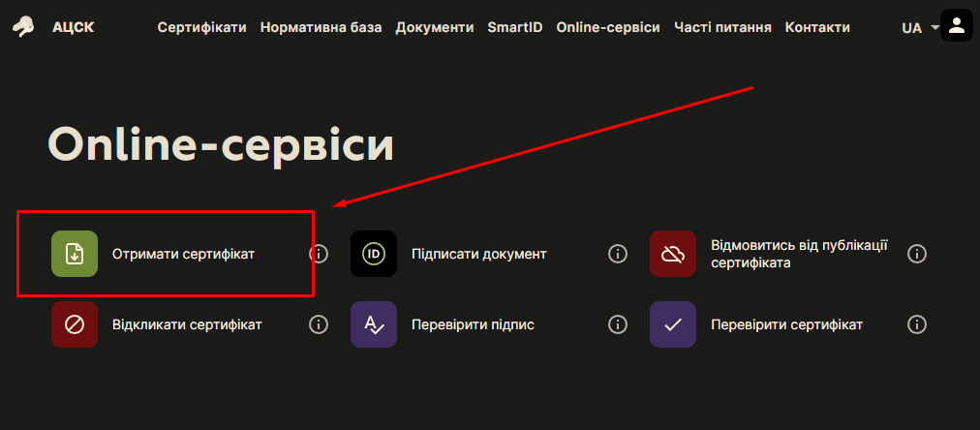
Task: Open the Часті питання link
Action: click(722, 27)
